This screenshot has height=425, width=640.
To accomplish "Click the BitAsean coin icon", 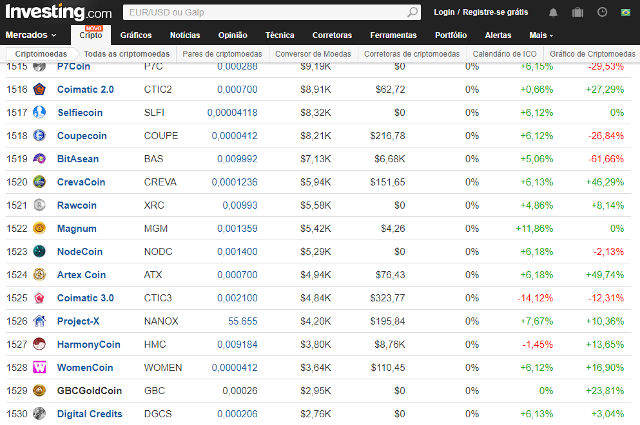I will coord(39,158).
